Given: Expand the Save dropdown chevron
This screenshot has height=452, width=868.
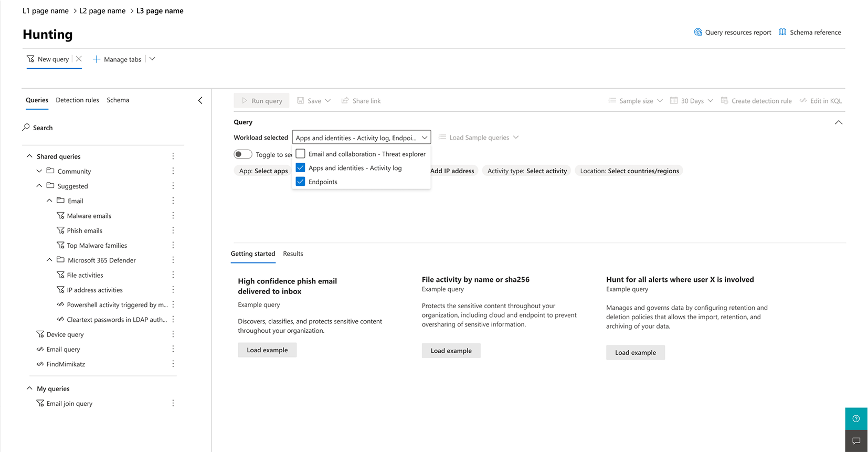Looking at the screenshot, I should pyautogui.click(x=328, y=100).
